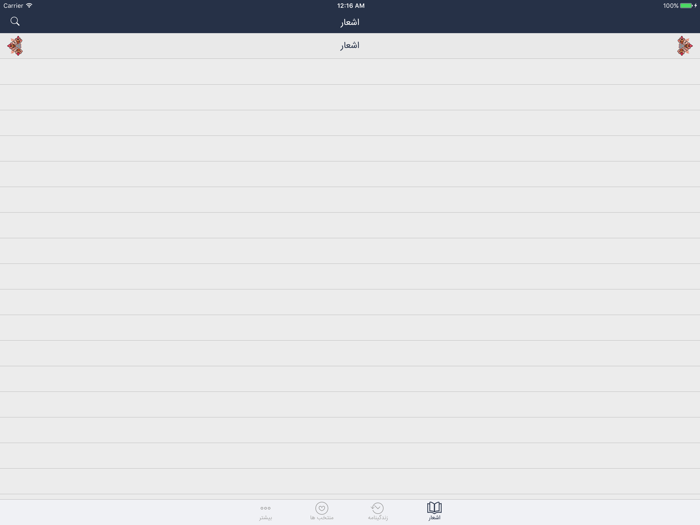Tap the Carrier label in the status bar

tap(13, 5)
